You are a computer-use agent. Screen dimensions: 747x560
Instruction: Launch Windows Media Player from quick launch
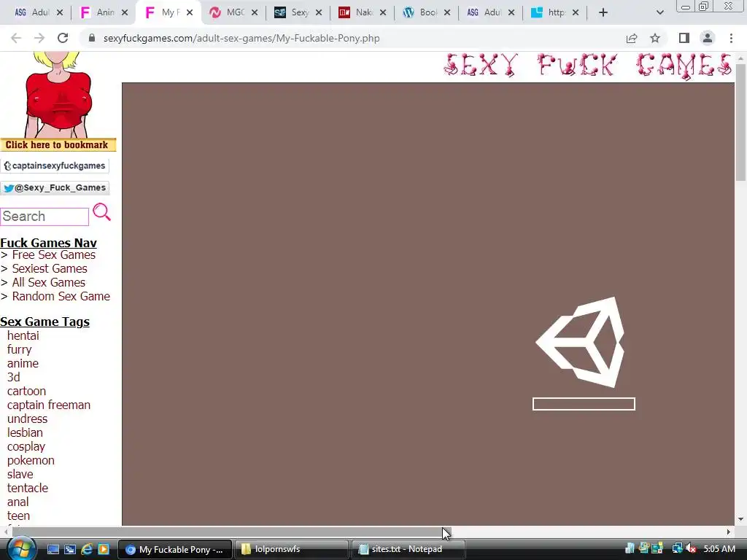click(104, 549)
